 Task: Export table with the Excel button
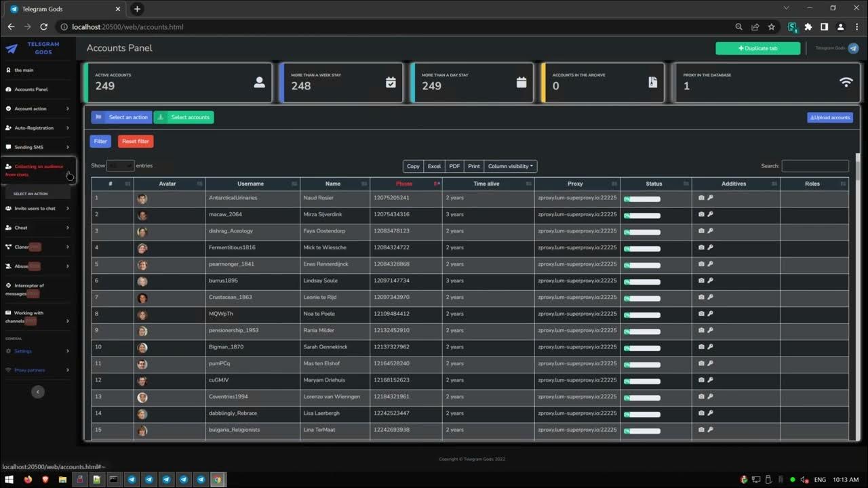434,166
